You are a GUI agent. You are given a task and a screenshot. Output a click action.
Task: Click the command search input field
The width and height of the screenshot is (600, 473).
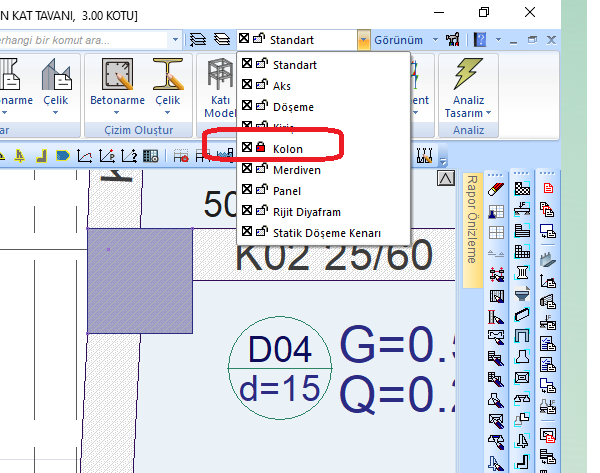pos(82,40)
